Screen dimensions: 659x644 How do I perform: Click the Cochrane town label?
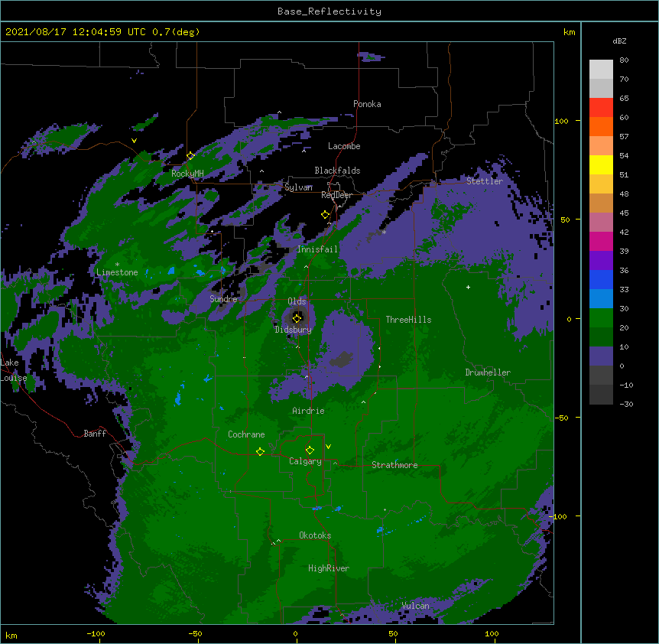coord(246,434)
